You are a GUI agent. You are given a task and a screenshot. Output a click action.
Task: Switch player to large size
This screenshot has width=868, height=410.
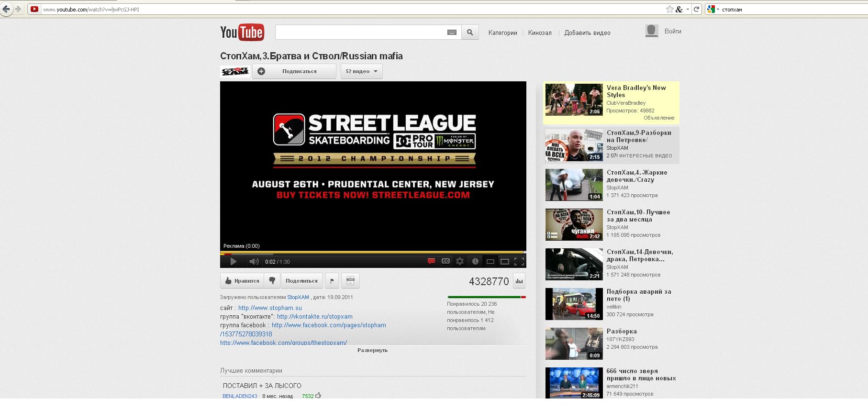pos(504,262)
